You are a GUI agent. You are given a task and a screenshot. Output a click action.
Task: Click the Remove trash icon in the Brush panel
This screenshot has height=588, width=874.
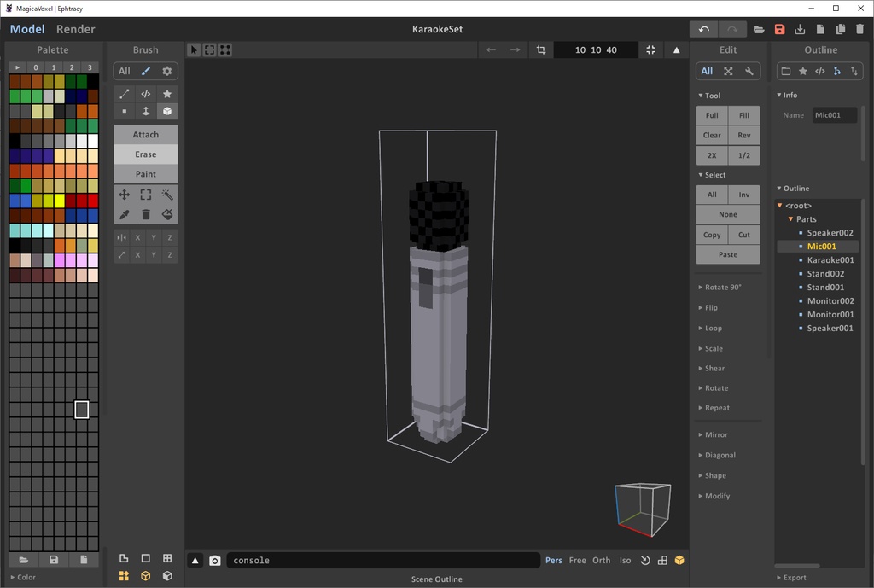145,214
